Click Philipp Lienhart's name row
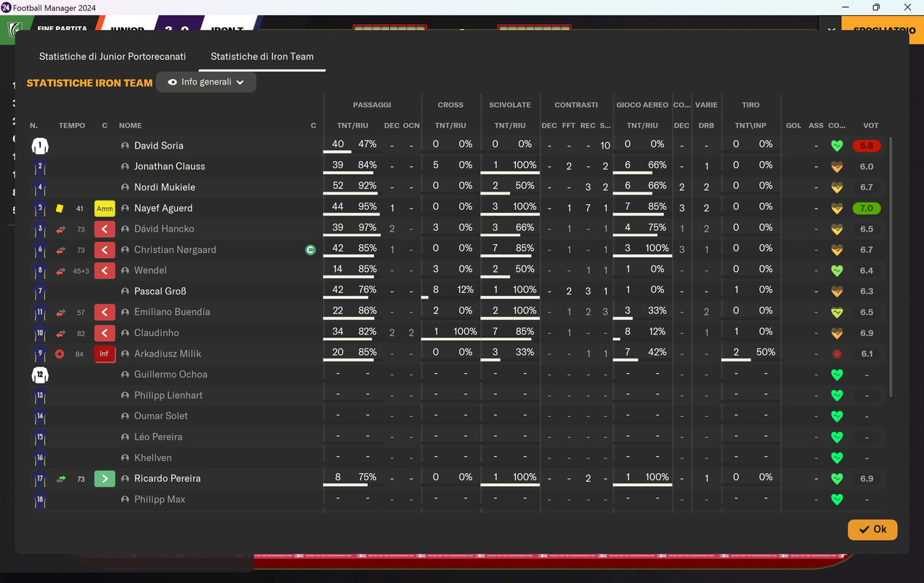The width and height of the screenshot is (924, 583). (168, 396)
